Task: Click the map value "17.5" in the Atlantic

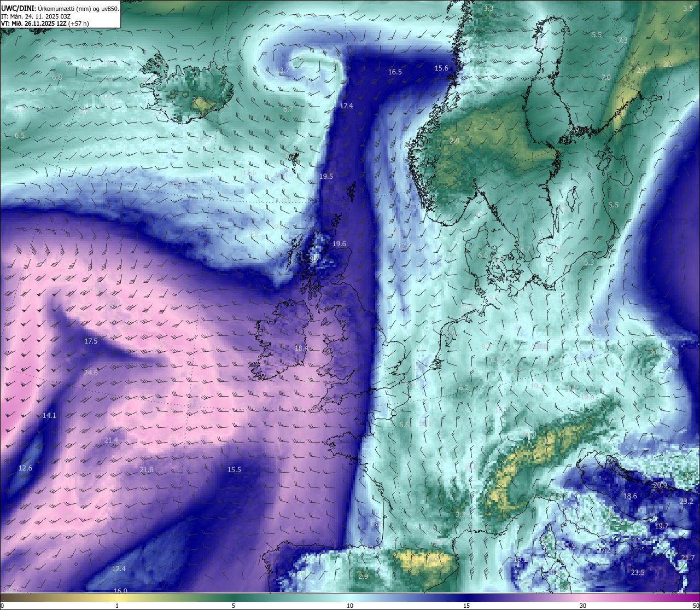Action: 91,341
